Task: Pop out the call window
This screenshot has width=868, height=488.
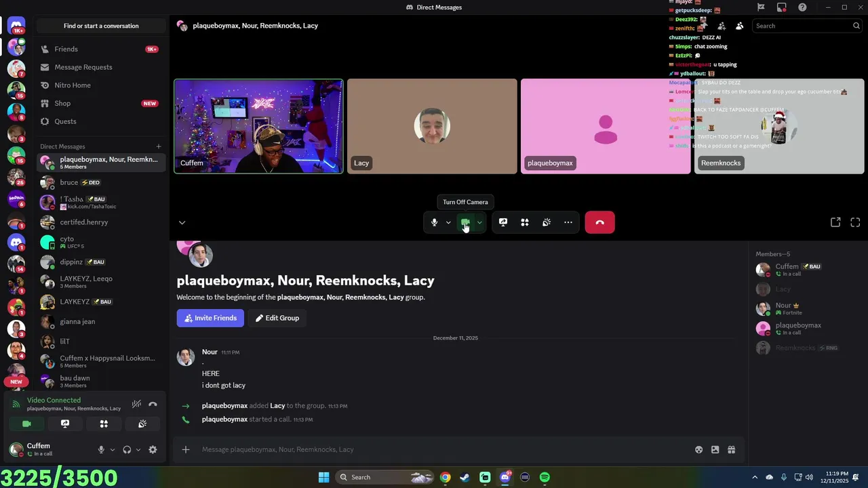Action: point(835,222)
